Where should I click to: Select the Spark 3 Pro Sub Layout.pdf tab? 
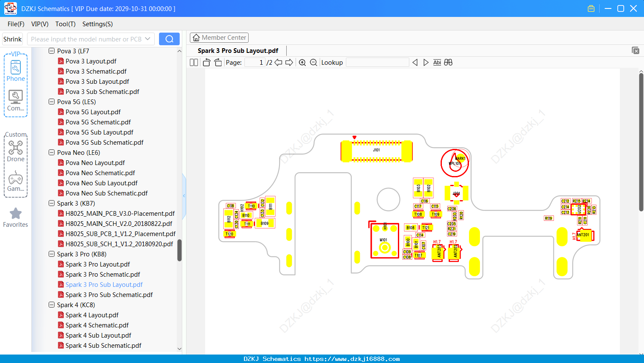coord(238,51)
